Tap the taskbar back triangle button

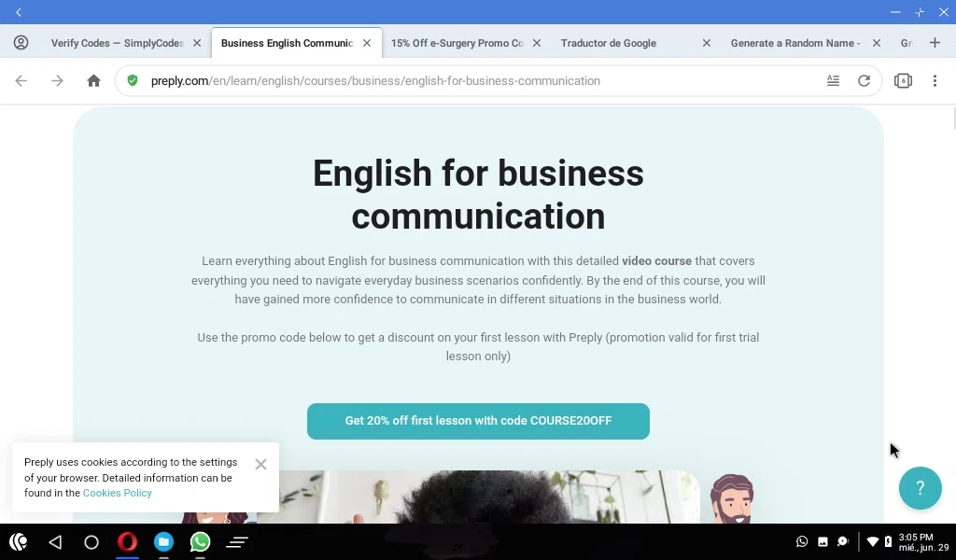55,541
